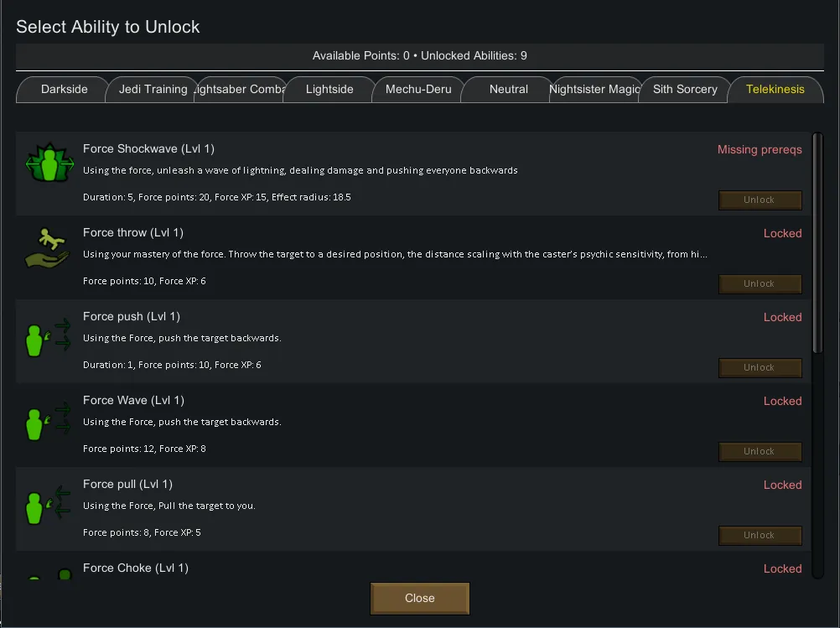The image size is (840, 628).
Task: Switch to the Lightside tab
Action: point(329,90)
